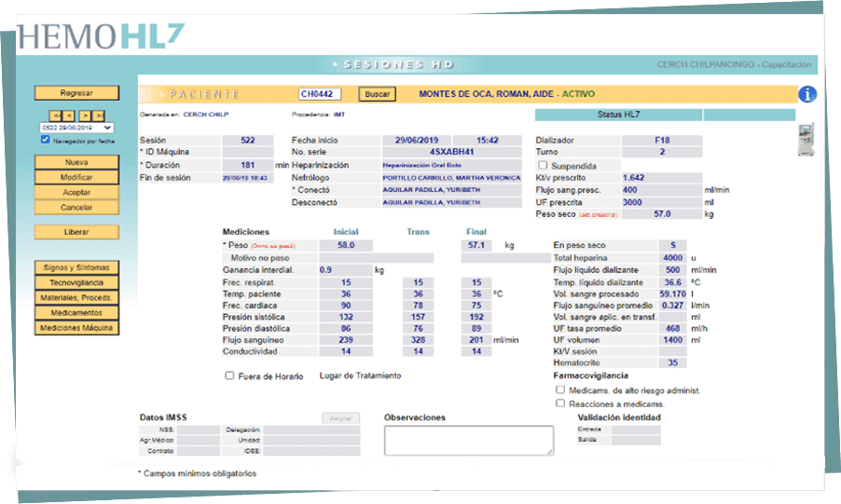The image size is (841, 504).
Task: Click the NSS field in Datos IMSS
Action: coord(199,430)
